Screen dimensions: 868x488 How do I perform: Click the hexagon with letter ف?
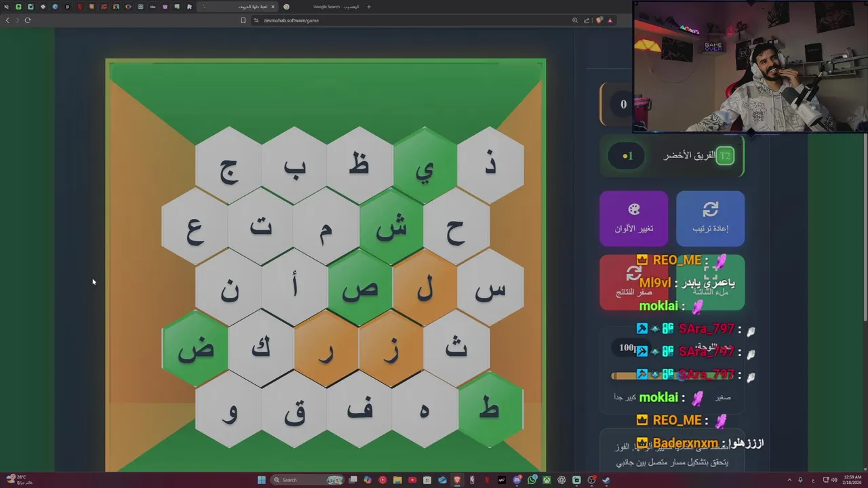click(359, 410)
